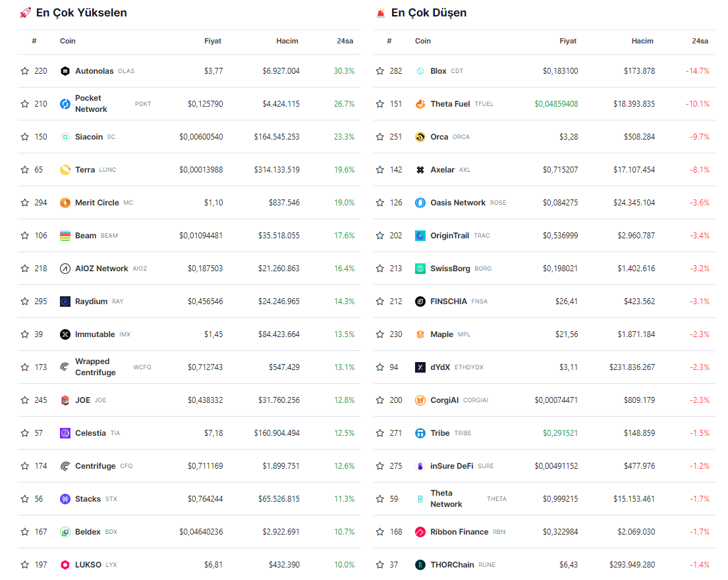Viewport: 728px width, 580px height.
Task: Click the Orca coin logo icon
Action: 420,137
